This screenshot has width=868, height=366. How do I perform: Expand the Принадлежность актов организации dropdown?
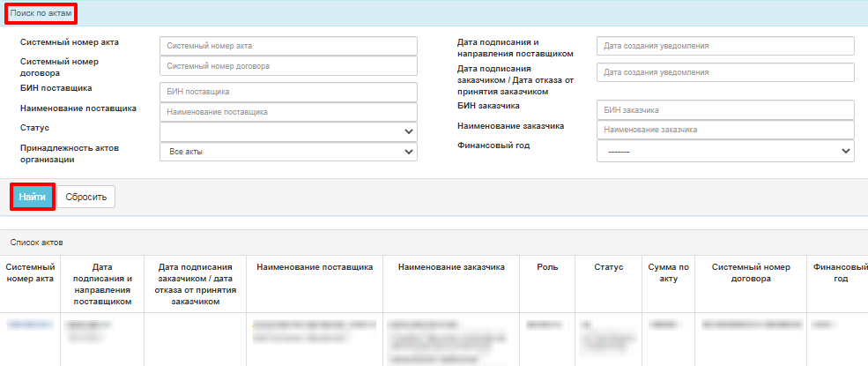point(288,152)
